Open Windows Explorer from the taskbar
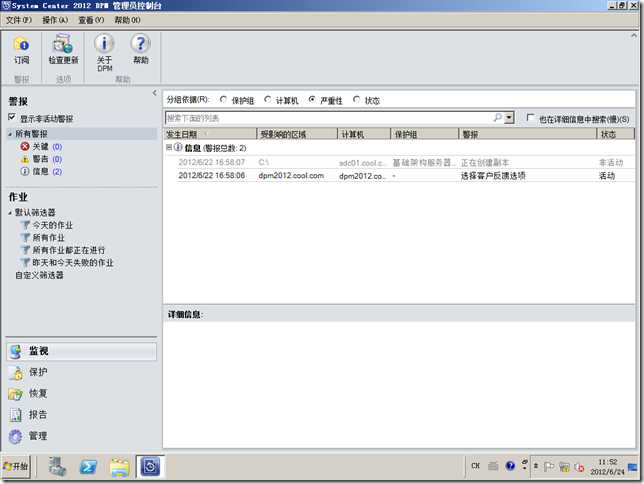 [119, 467]
